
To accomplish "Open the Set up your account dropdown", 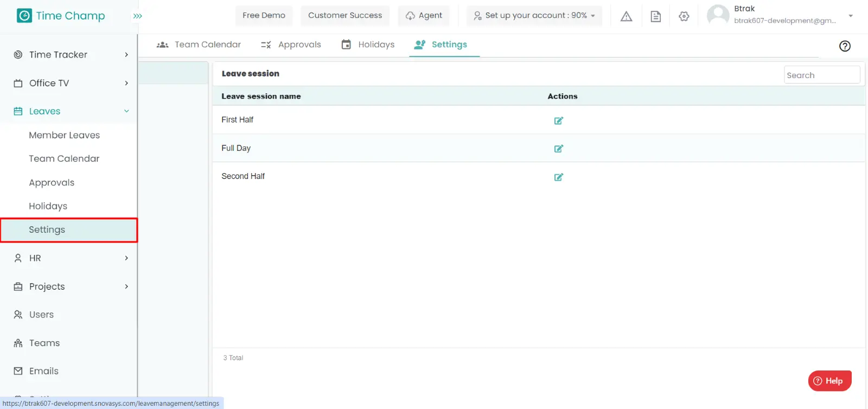I will coord(534,16).
